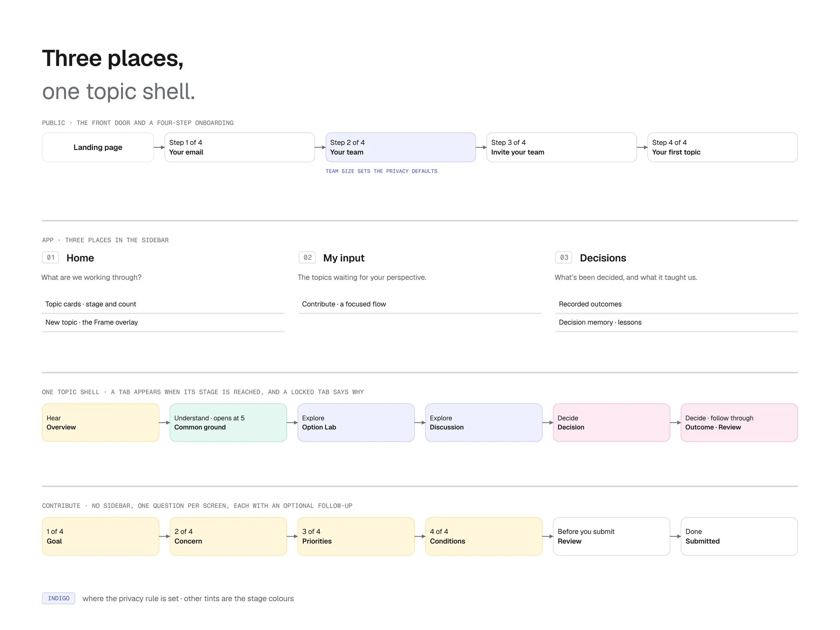Open the Understand Common ground tab
The image size is (840, 630).
228,423
